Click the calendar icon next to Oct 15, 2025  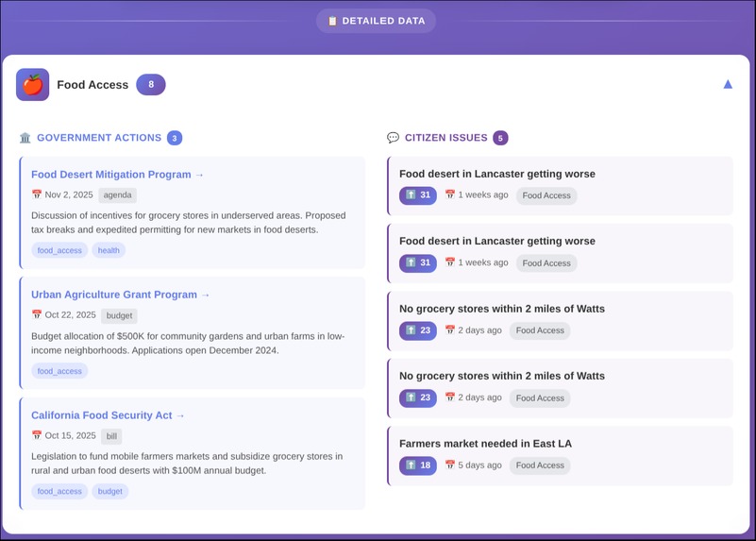37,435
